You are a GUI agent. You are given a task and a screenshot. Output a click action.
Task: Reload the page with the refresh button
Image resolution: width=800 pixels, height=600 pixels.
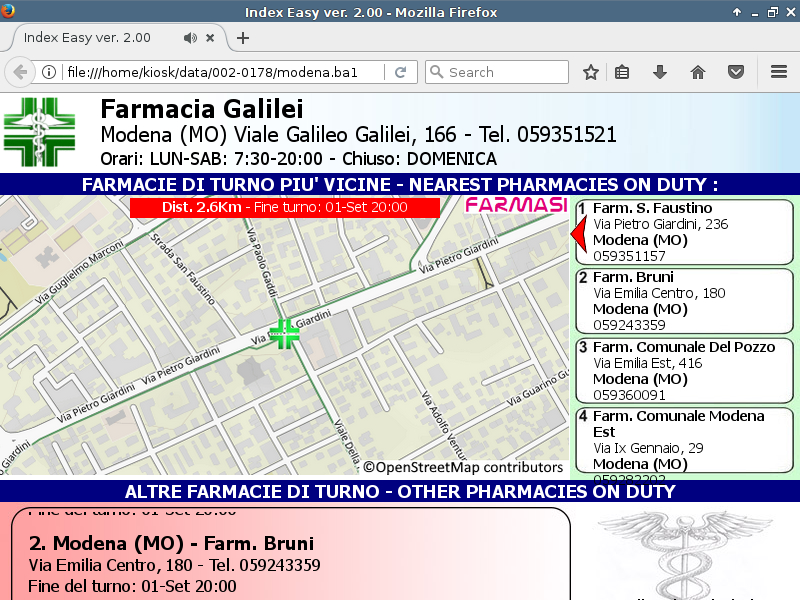pos(400,72)
